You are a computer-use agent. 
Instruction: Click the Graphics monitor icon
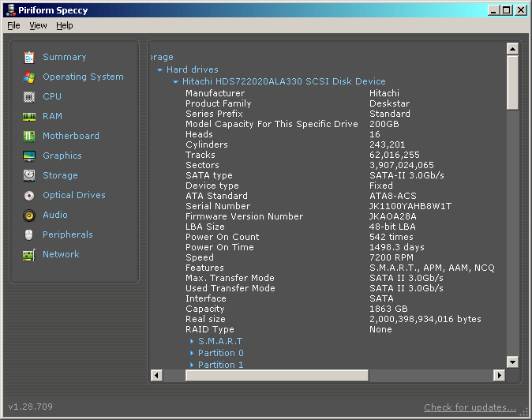point(29,156)
